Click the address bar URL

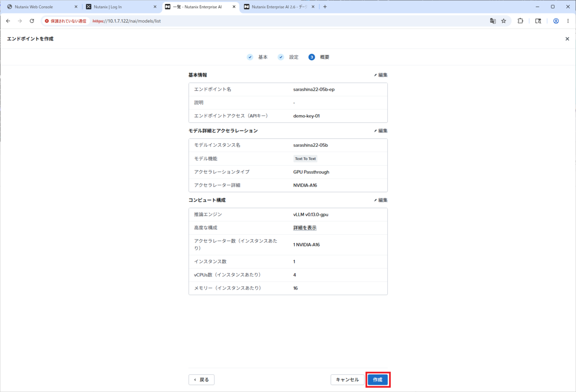pyautogui.click(x=126, y=21)
